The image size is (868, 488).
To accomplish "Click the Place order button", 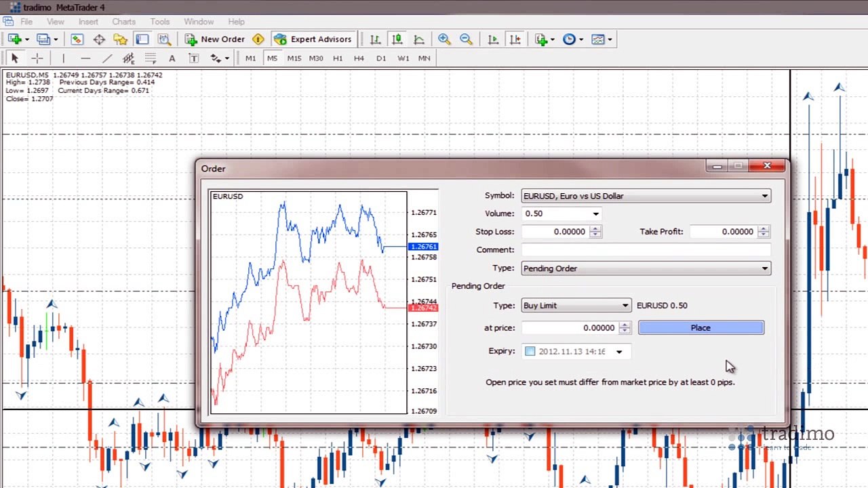I will 701,328.
